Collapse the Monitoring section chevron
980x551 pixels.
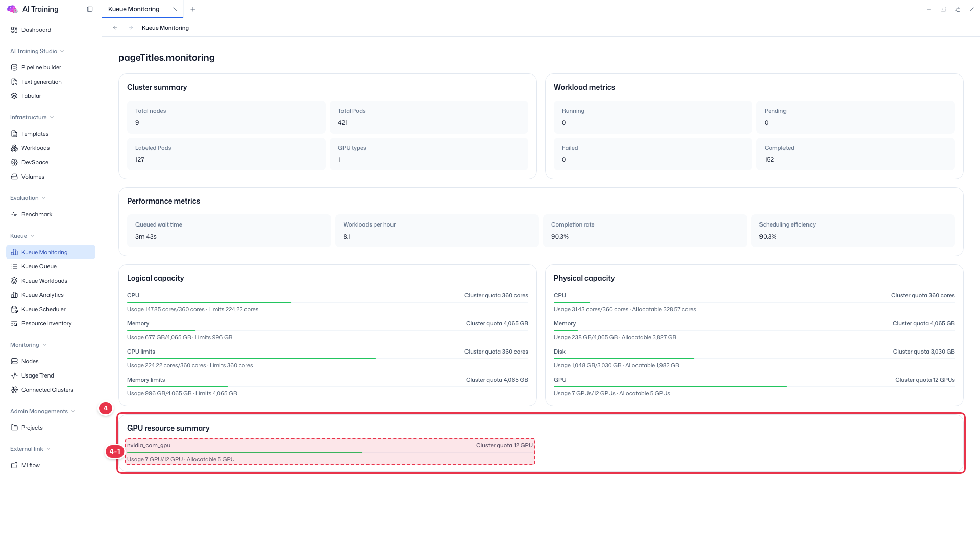point(44,345)
